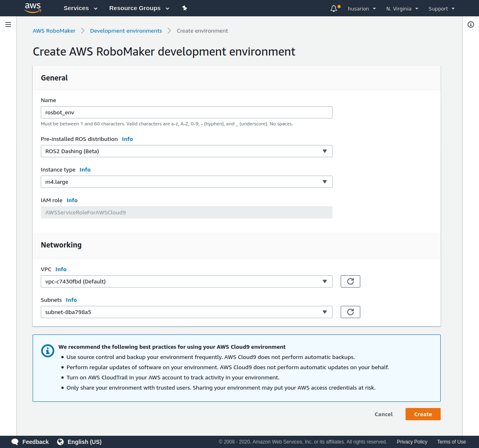
Task: Click the General section heading
Action: pos(54,78)
